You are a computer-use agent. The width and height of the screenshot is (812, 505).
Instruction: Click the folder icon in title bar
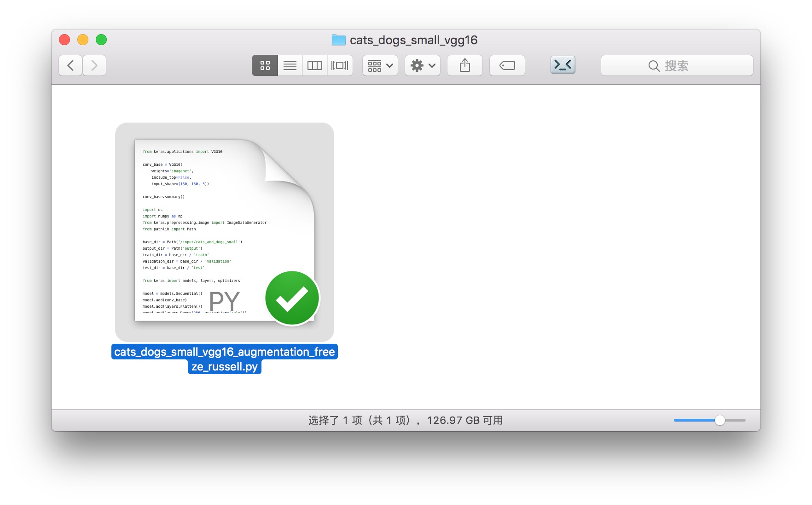point(338,40)
